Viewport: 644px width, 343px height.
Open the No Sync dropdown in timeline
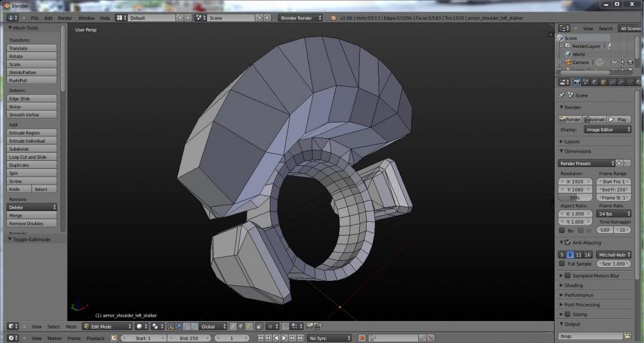pos(329,339)
